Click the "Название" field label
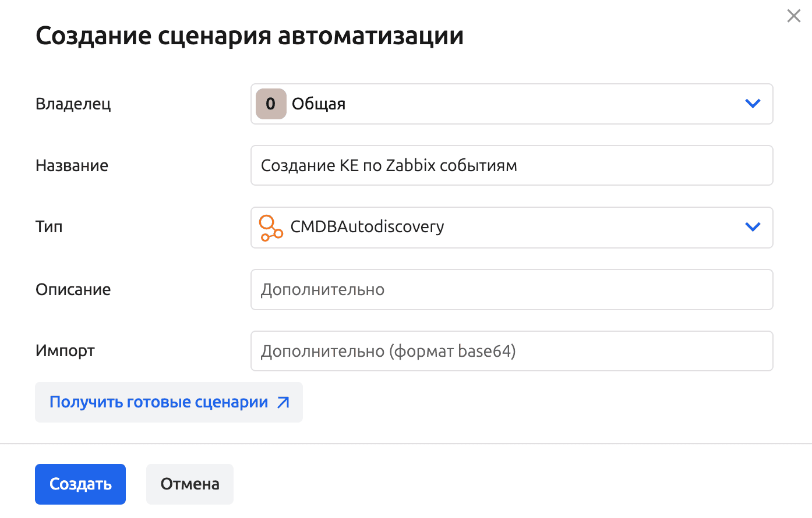The width and height of the screenshot is (812, 518). (72, 166)
